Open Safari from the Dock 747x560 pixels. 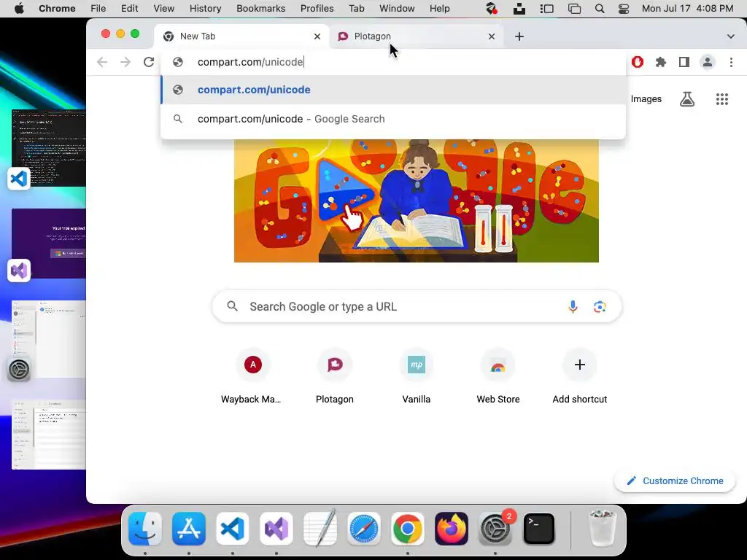click(364, 529)
